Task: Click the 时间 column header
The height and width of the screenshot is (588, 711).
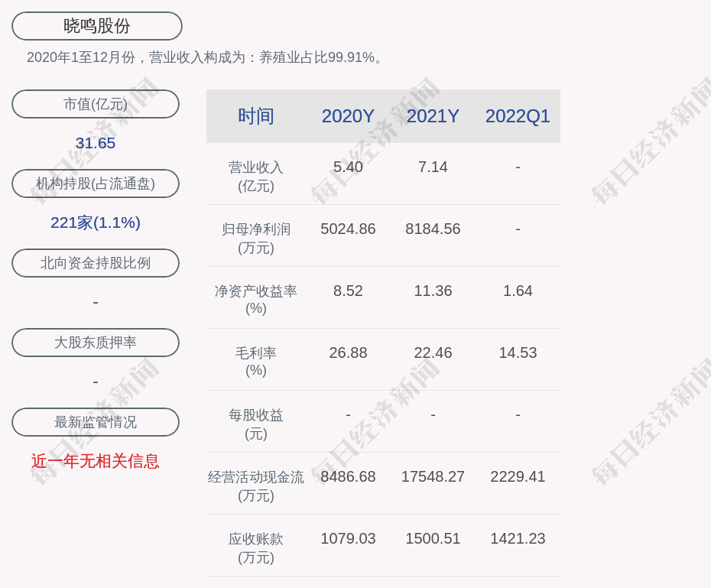Action: pos(256,116)
